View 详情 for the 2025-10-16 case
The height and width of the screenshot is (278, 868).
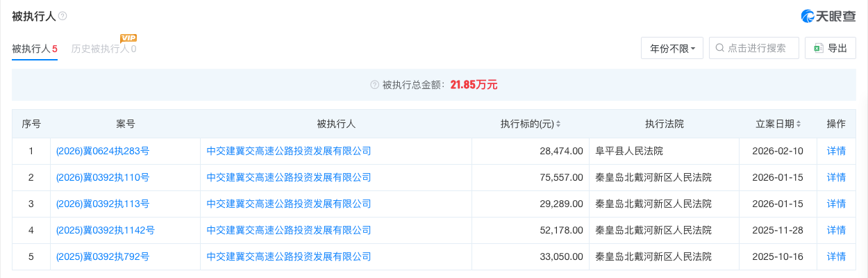836,256
